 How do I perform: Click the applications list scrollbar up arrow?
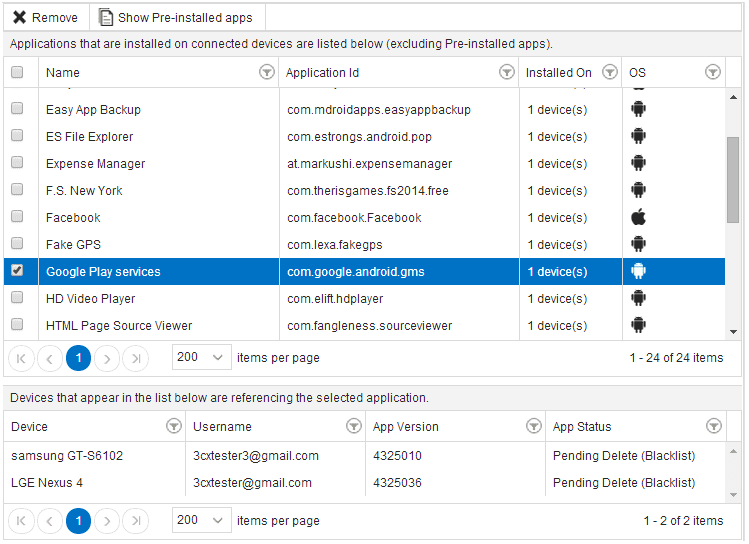point(733,97)
